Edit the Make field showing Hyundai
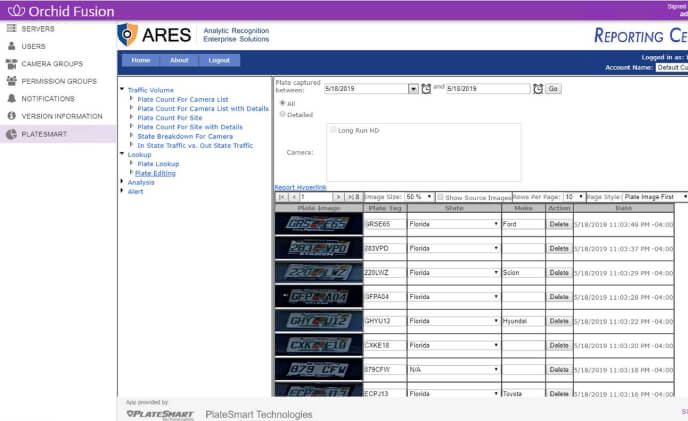The width and height of the screenshot is (688, 421). (x=523, y=321)
